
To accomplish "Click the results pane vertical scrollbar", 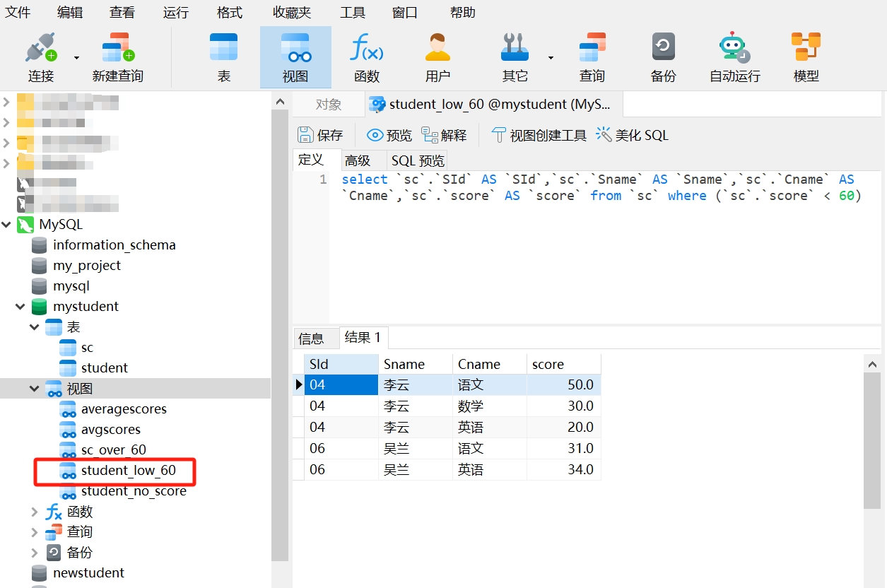I will 872,438.
